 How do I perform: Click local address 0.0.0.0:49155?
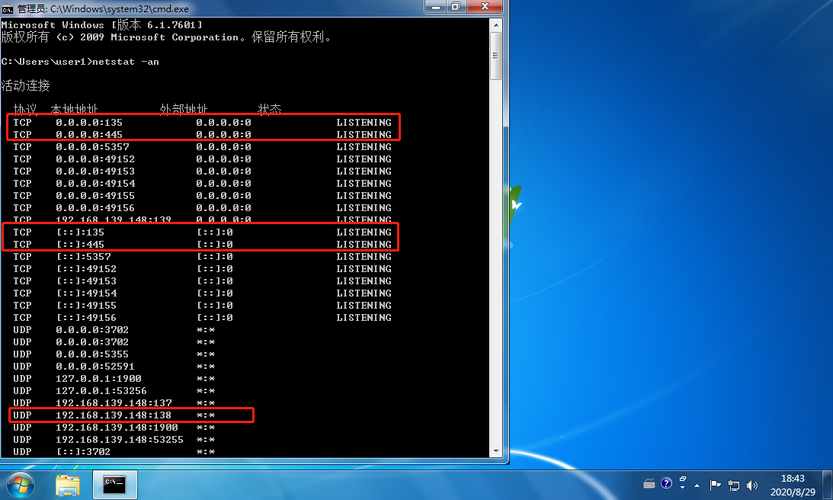tap(95, 196)
